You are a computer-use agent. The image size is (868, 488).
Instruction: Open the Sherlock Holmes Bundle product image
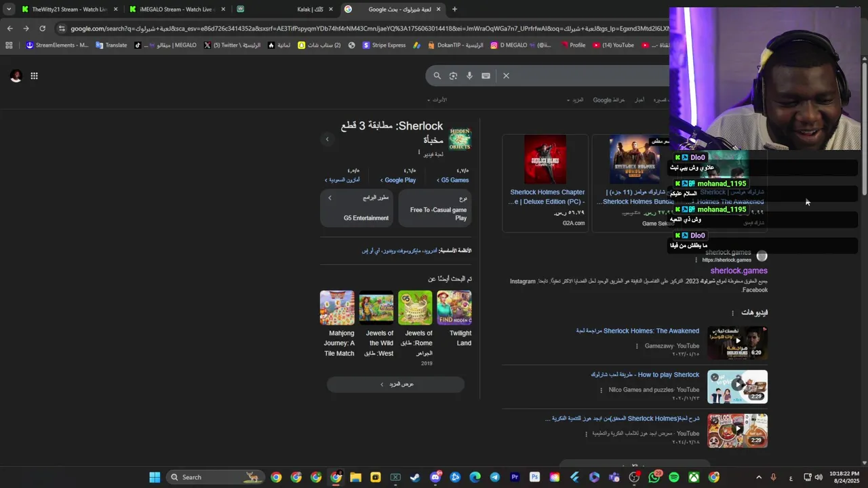pyautogui.click(x=634, y=160)
